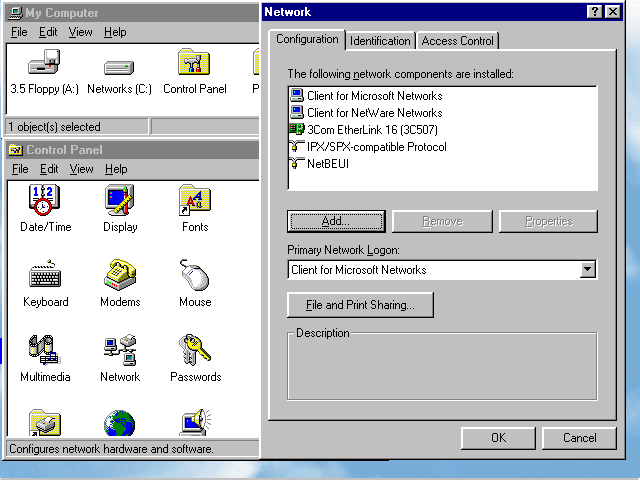Open File menu in Control Panel window
This screenshot has width=640, height=480.
tap(20, 169)
